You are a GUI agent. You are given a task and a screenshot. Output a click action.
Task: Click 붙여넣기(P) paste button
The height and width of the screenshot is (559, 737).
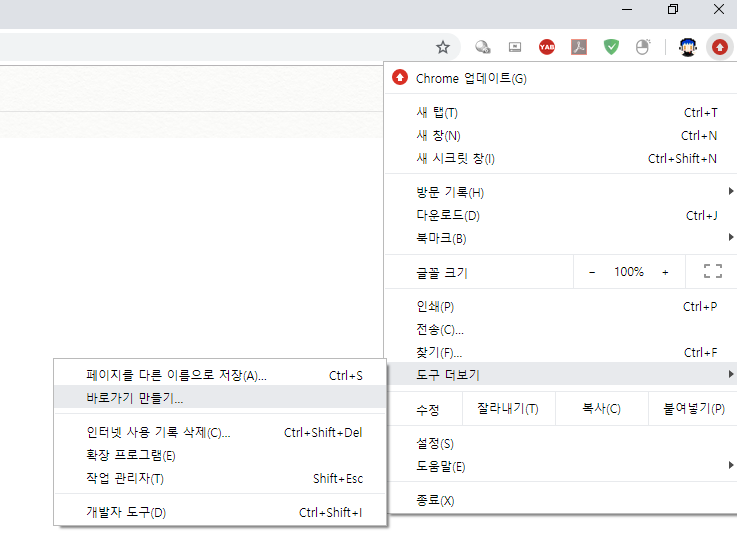(693, 409)
